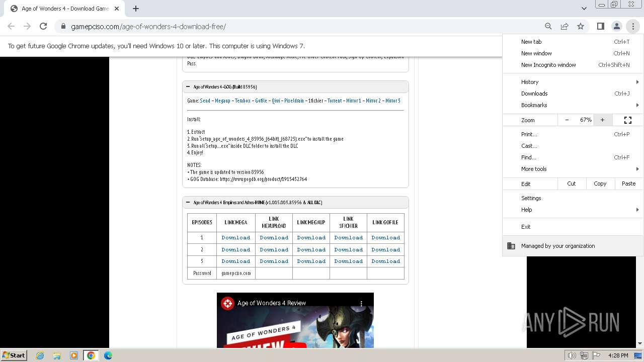Click the zoom magnifier icon in address bar
The height and width of the screenshot is (362, 644).
coord(548,26)
